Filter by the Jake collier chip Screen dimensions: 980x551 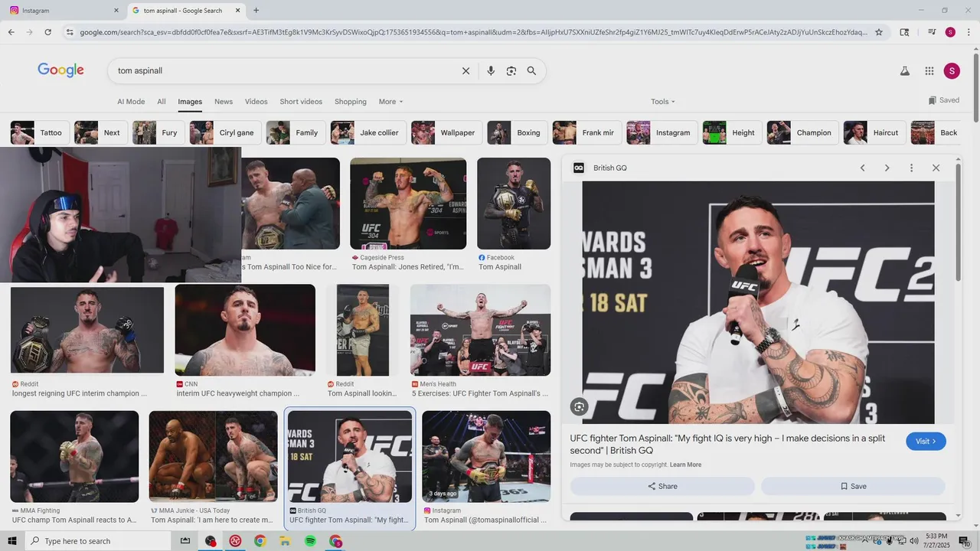(367, 132)
